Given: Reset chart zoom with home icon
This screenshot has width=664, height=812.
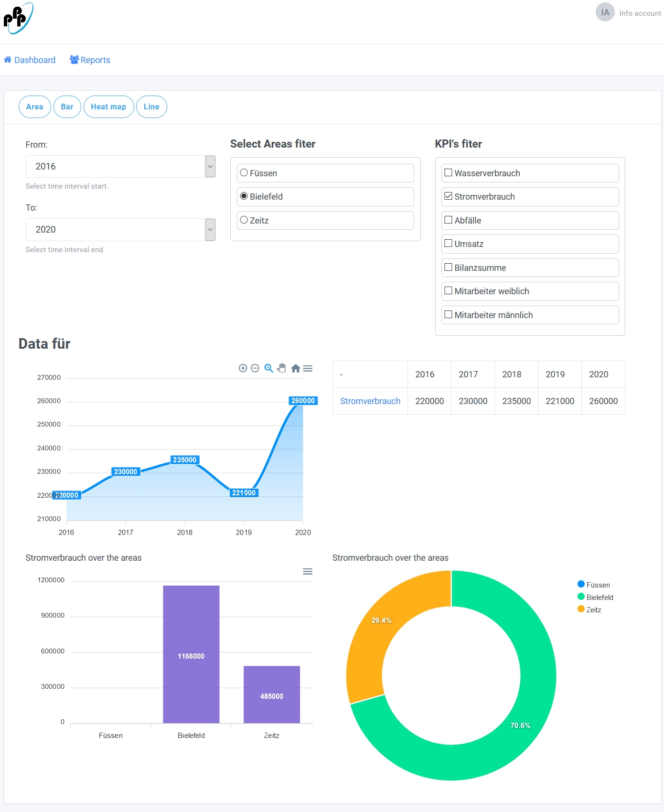Looking at the screenshot, I should pos(295,368).
